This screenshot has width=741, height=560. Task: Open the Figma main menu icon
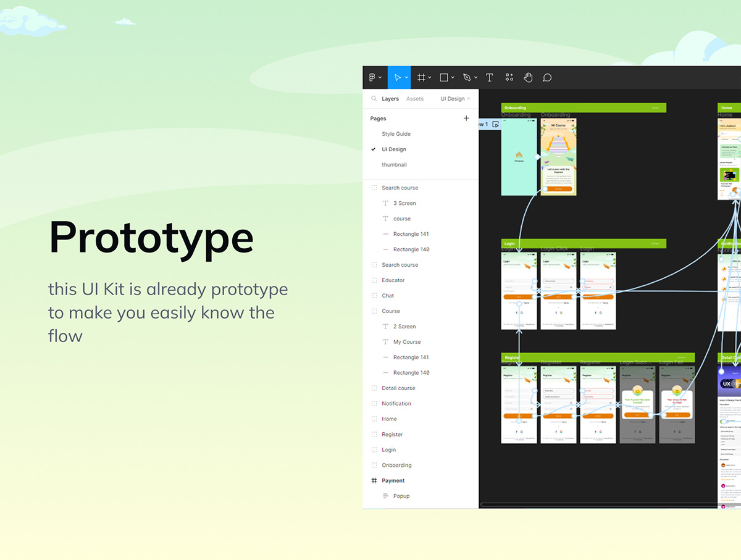coord(373,78)
